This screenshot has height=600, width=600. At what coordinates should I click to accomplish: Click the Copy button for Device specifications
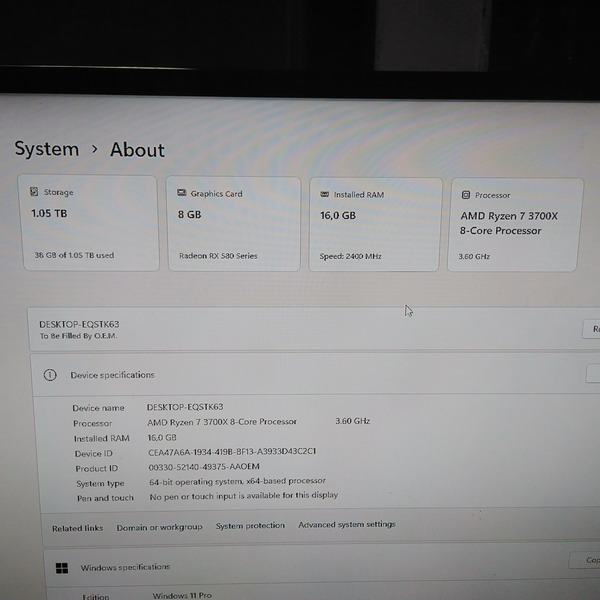[x=593, y=373]
